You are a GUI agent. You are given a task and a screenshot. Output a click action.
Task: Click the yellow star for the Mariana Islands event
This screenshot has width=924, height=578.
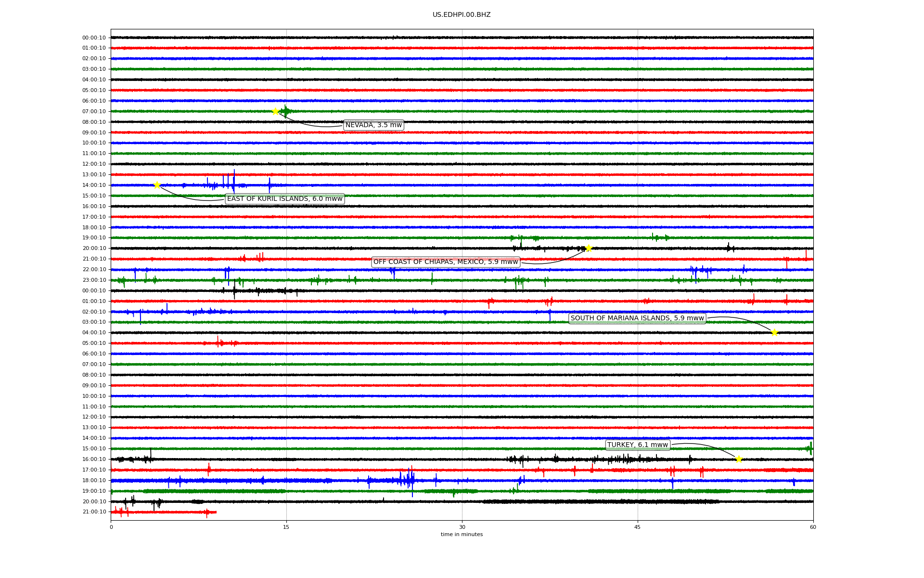[x=774, y=332]
